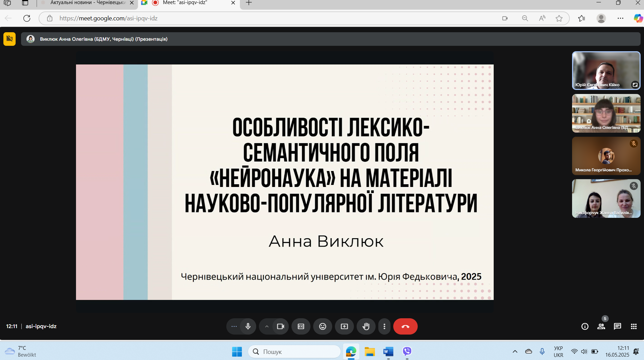Open Microsoft Word from the taskbar
644x360 pixels.
388,352
